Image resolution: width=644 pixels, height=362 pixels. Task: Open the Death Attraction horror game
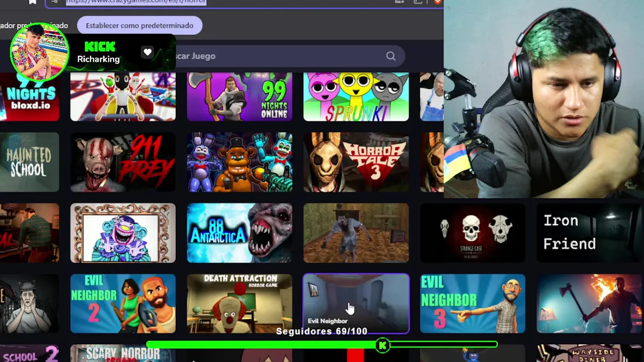coord(239,304)
